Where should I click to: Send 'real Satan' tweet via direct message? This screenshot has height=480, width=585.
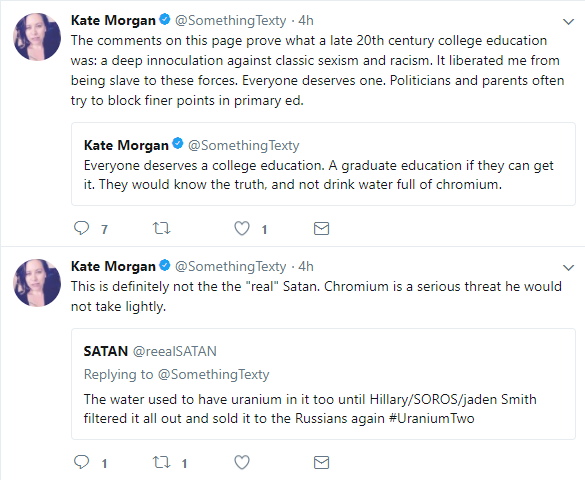click(x=321, y=462)
